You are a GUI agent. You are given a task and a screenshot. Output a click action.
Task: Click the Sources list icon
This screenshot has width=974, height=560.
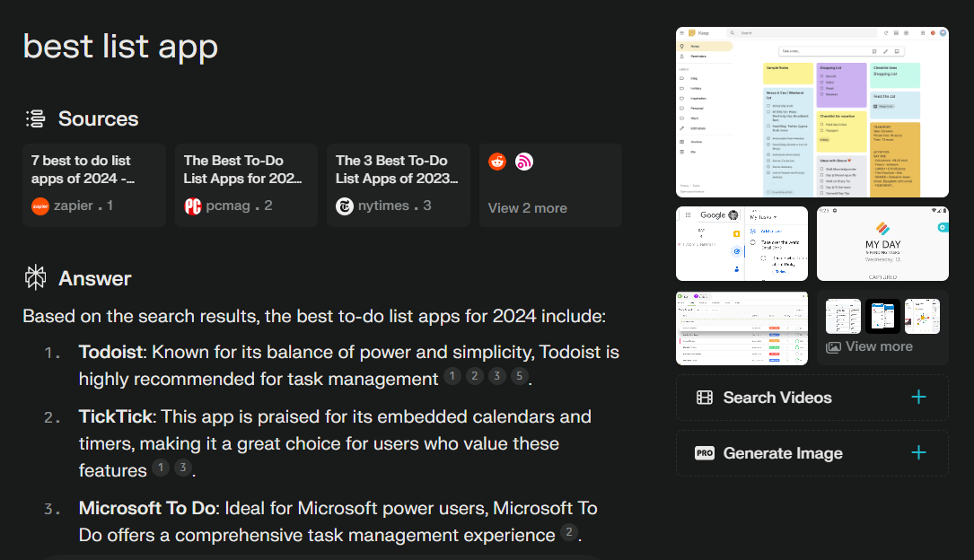pyautogui.click(x=35, y=118)
